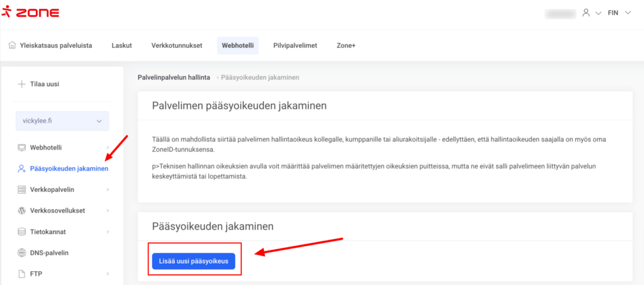
Task: Click the FTP folder icon
Action: [x=21, y=274]
